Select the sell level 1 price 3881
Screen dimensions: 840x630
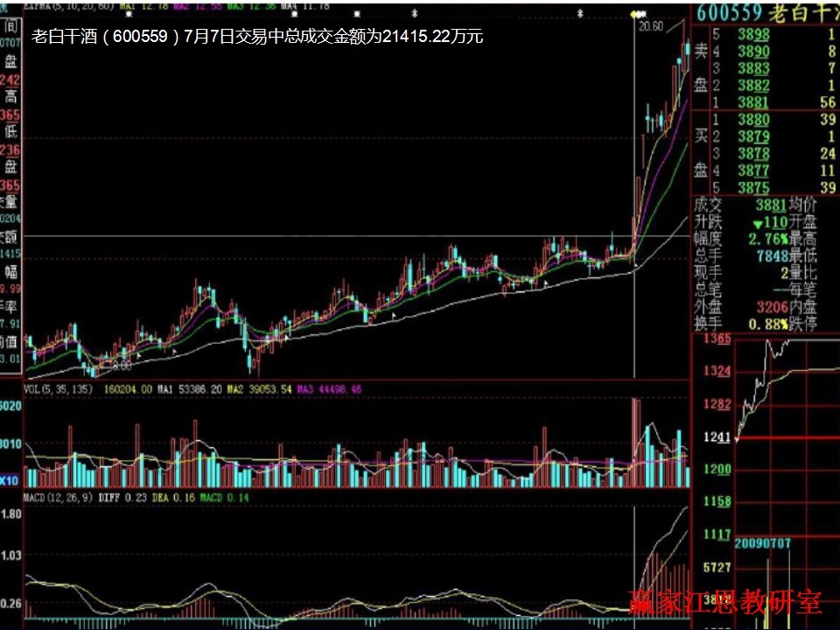tap(752, 101)
